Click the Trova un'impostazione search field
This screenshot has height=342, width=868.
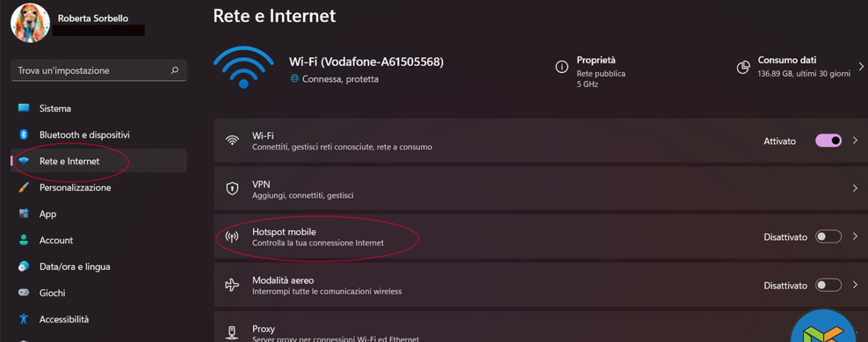click(92, 70)
